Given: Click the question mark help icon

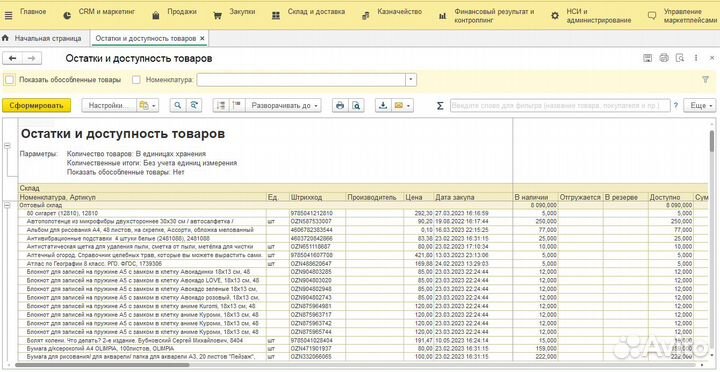Looking at the screenshot, I should (676, 106).
